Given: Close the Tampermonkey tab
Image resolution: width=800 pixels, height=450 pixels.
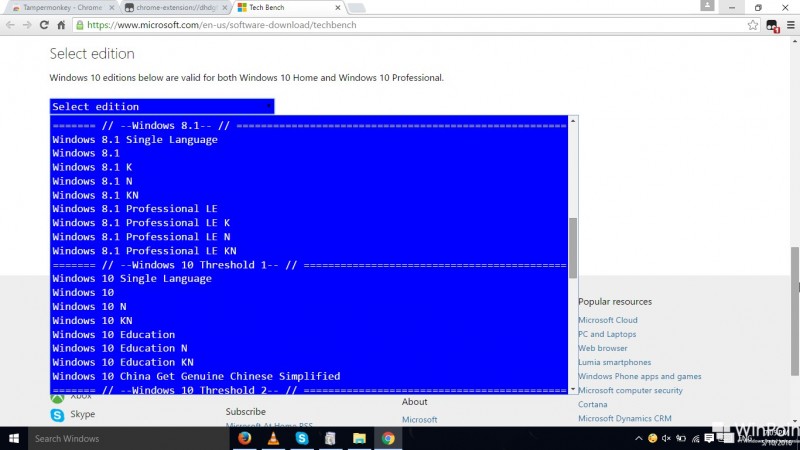Looking at the screenshot, I should tap(111, 8).
